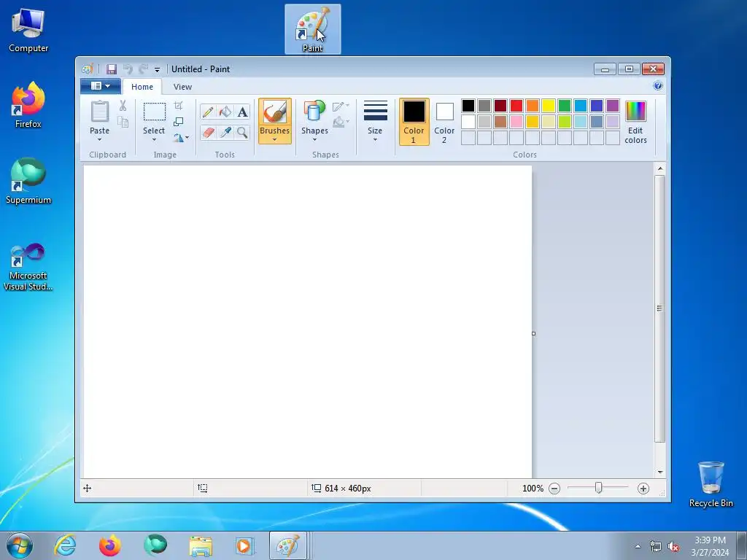Click the Save icon in quick access toolbar
This screenshot has width=747, height=560.
[x=112, y=69]
